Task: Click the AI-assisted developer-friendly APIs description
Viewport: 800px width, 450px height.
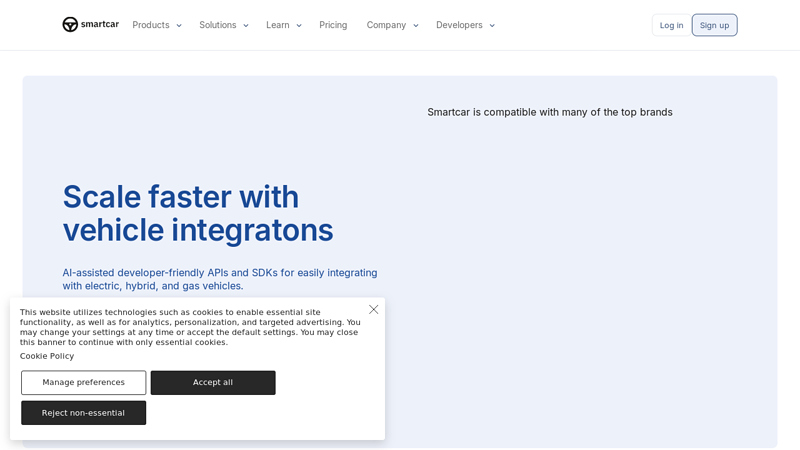Action: (220, 279)
